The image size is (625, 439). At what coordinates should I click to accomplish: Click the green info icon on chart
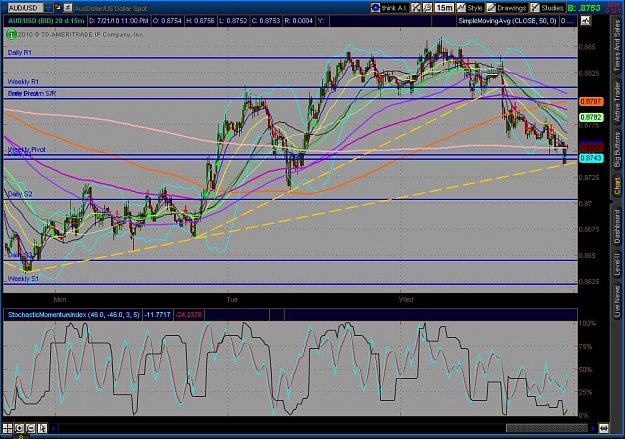tap(11, 34)
